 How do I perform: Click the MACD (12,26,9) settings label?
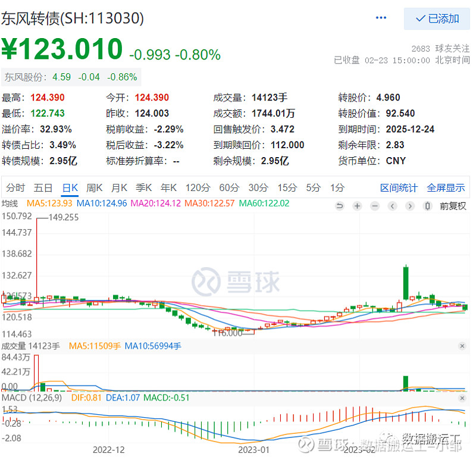32,398
